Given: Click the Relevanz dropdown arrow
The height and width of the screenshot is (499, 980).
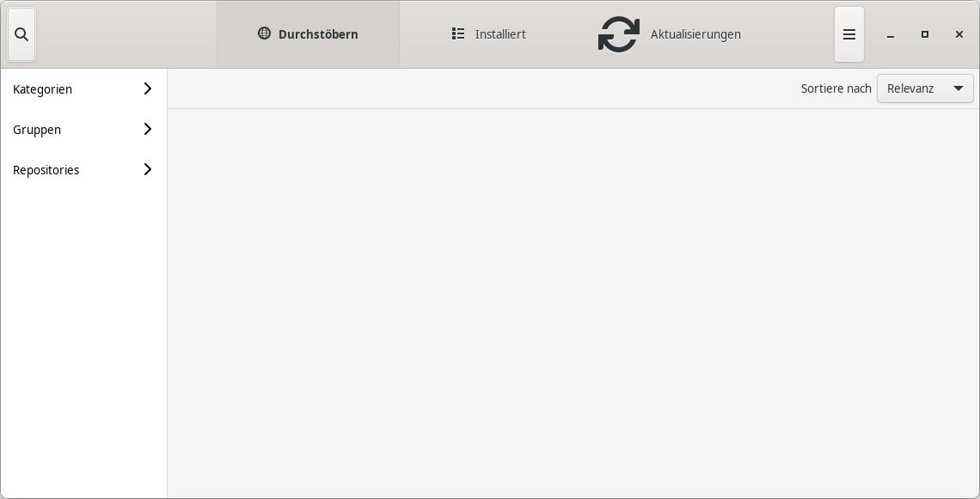Looking at the screenshot, I should tap(958, 88).
